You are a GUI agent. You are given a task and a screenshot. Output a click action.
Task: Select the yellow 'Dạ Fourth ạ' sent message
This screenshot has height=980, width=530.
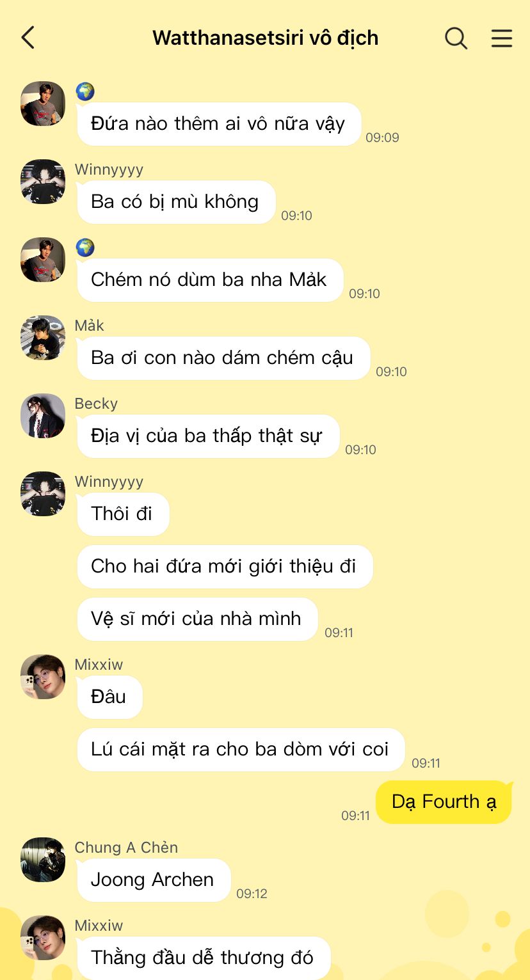pyautogui.click(x=444, y=802)
